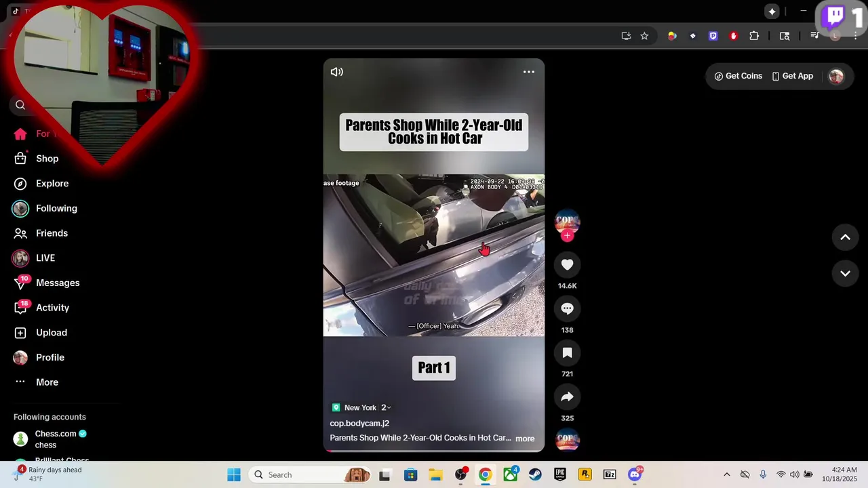Mute the TikTok video sound
This screenshot has width=868, height=488.
point(336,72)
